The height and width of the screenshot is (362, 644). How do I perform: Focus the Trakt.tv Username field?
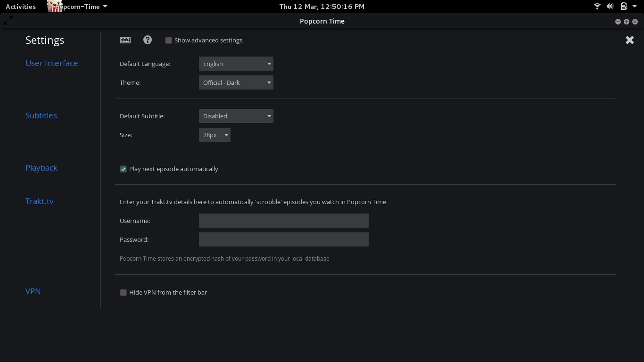(x=283, y=221)
